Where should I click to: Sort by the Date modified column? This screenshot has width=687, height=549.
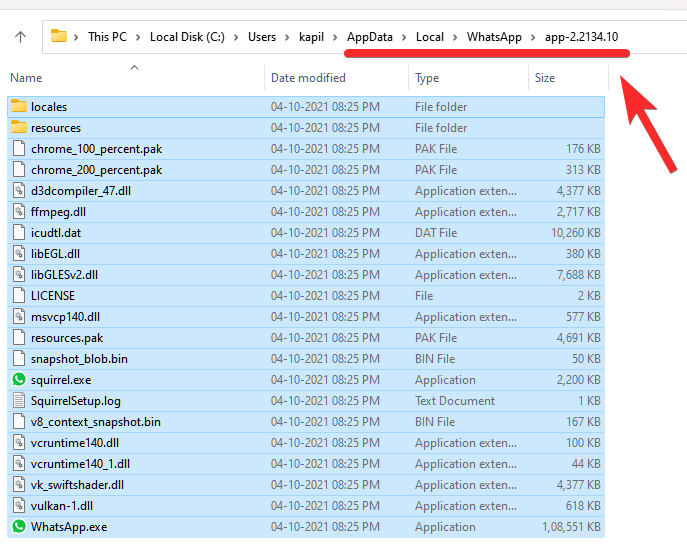[308, 78]
